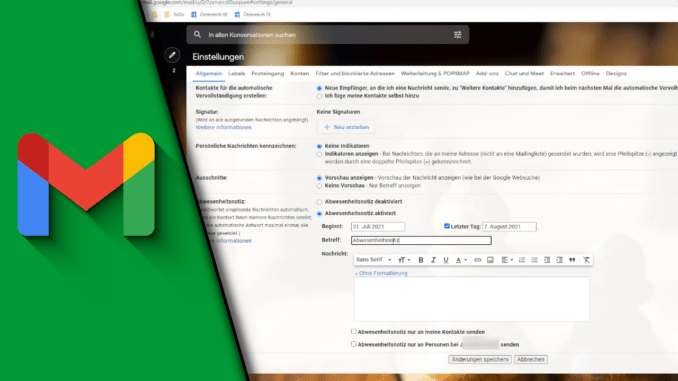This screenshot has width=678, height=381.
Task: Open the text size dropdown
Action: click(x=404, y=260)
